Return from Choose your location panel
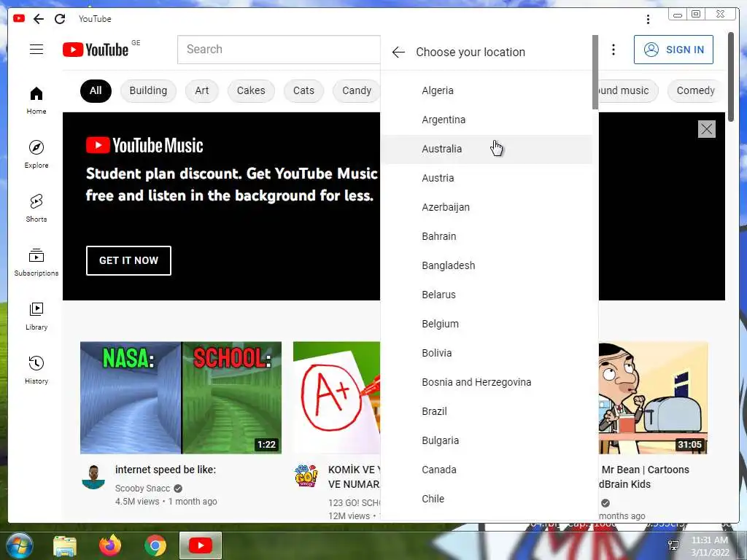The image size is (747, 560). (x=398, y=52)
